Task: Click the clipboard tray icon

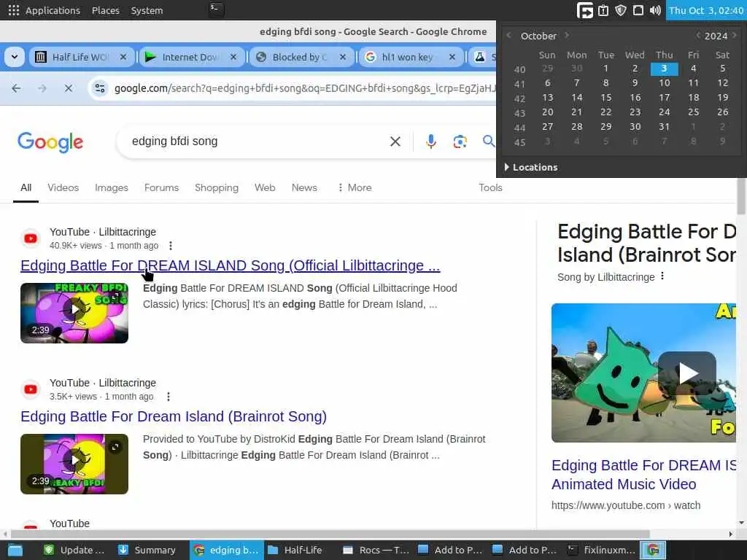Action: pyautogui.click(x=603, y=10)
